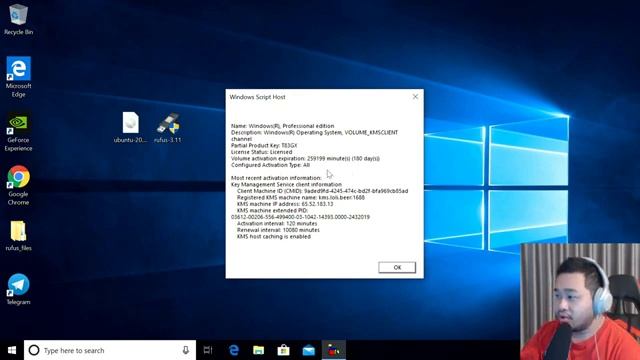The width and height of the screenshot is (640, 360).
Task: Close the Windows Script Host dialog
Action: (x=415, y=97)
